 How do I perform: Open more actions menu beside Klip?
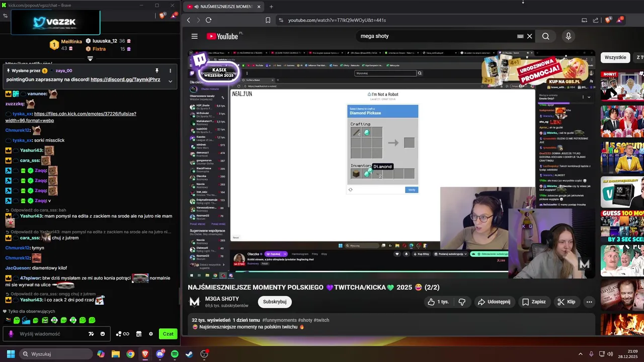(x=589, y=302)
